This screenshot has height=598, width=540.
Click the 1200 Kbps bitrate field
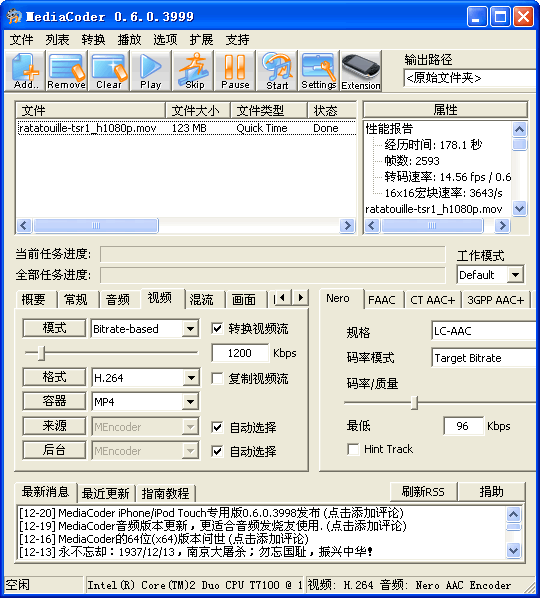(240, 353)
